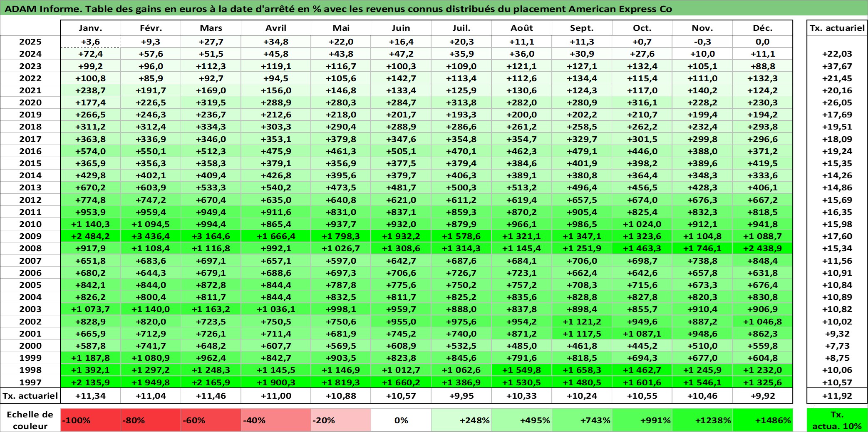The width and height of the screenshot is (868, 432).
Task: Select the Tx. actuariel bottom row label
Action: 30,396
